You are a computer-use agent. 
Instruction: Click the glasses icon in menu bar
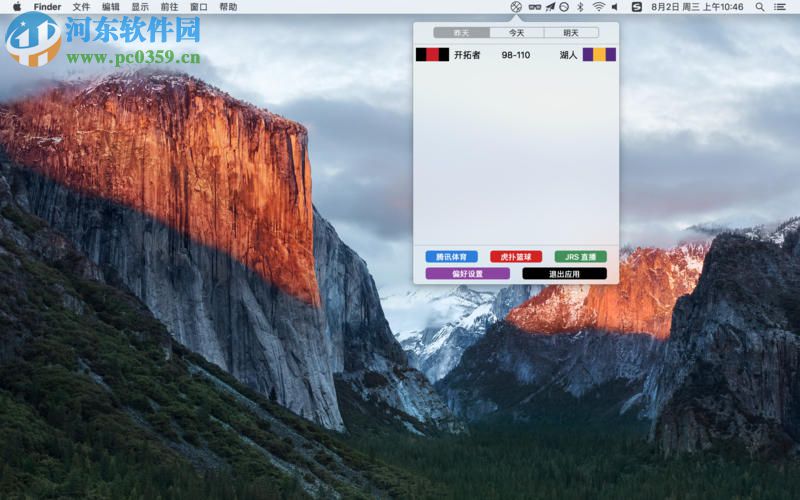(x=534, y=7)
